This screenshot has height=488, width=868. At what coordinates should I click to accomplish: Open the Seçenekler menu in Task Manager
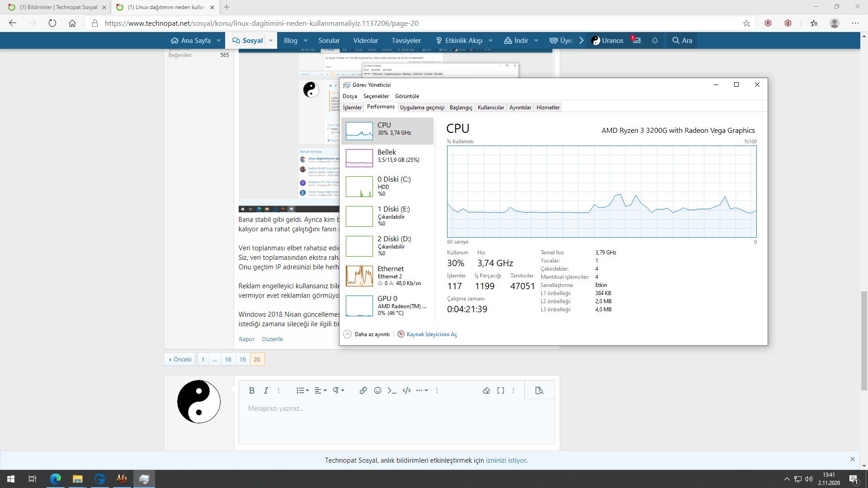coord(376,96)
